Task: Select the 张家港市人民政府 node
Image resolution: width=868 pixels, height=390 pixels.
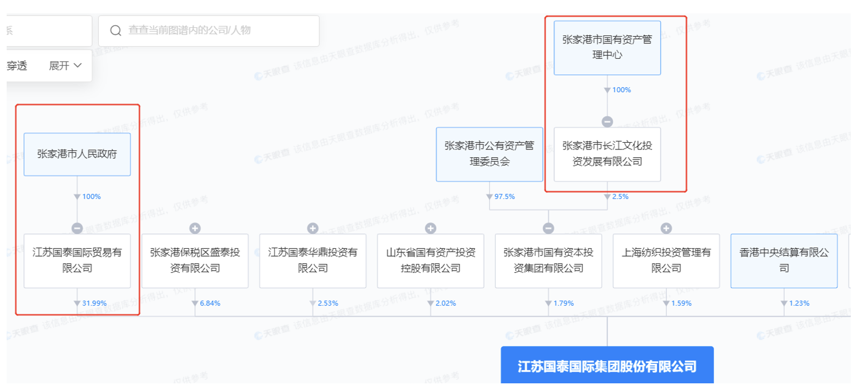Action: point(77,154)
